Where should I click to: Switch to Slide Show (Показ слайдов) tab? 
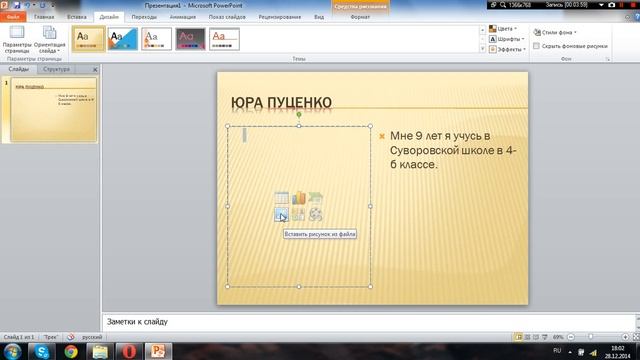227,17
